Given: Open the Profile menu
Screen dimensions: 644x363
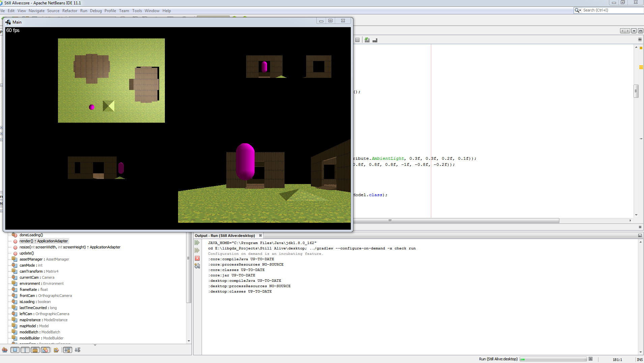Looking at the screenshot, I should point(110,11).
